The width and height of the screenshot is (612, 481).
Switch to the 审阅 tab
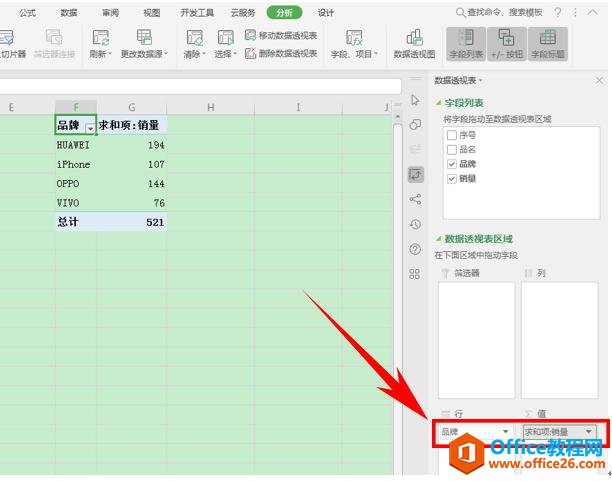[110, 13]
